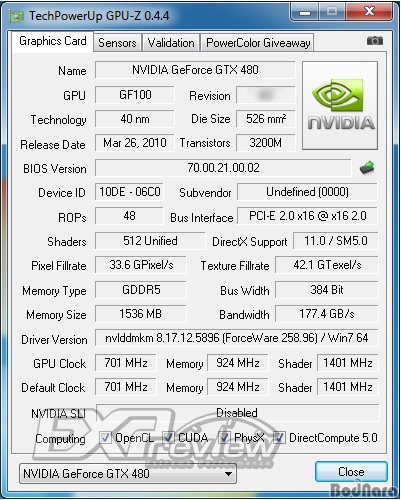The image size is (401, 500).
Task: Click the BIOS Version field
Action: [x=223, y=168]
